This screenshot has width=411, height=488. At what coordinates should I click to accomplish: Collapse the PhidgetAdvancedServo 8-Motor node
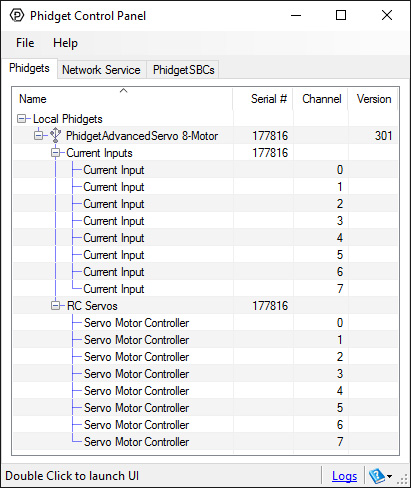(39, 136)
